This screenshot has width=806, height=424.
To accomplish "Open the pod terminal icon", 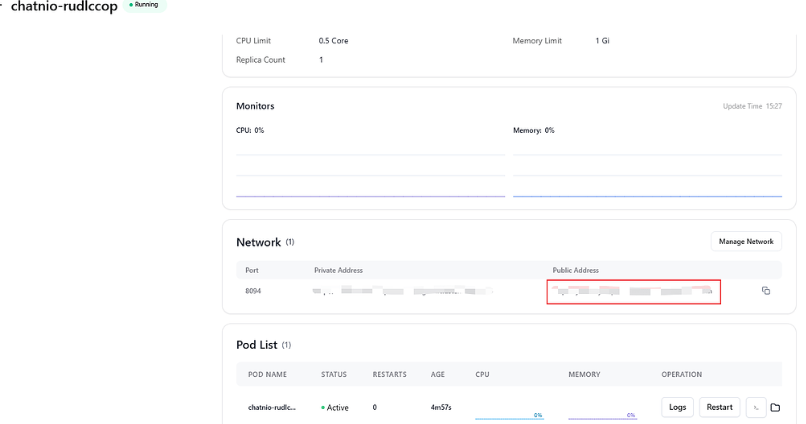I will tap(756, 408).
